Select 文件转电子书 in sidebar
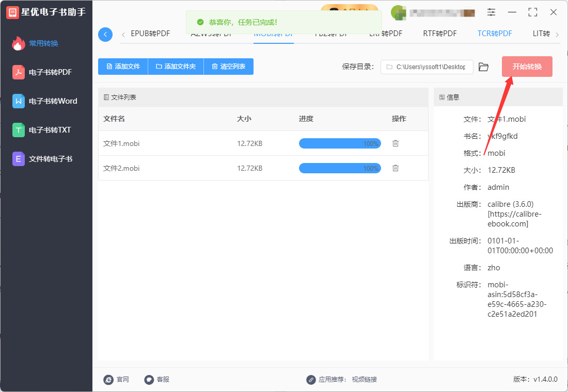Viewport: 568px width, 392px height. (46, 159)
